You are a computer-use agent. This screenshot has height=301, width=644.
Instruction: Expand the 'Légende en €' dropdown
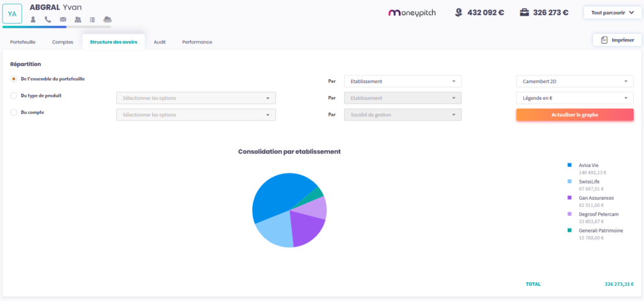coord(575,98)
